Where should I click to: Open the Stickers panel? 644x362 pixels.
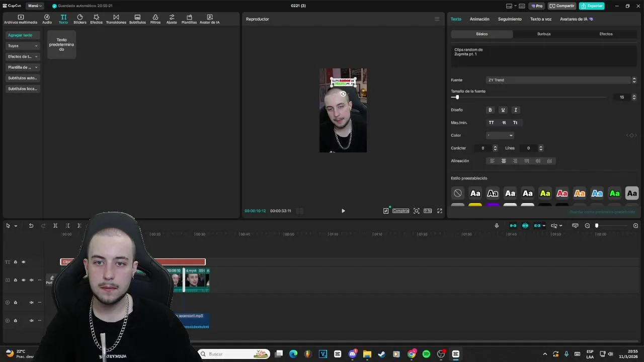tap(80, 20)
